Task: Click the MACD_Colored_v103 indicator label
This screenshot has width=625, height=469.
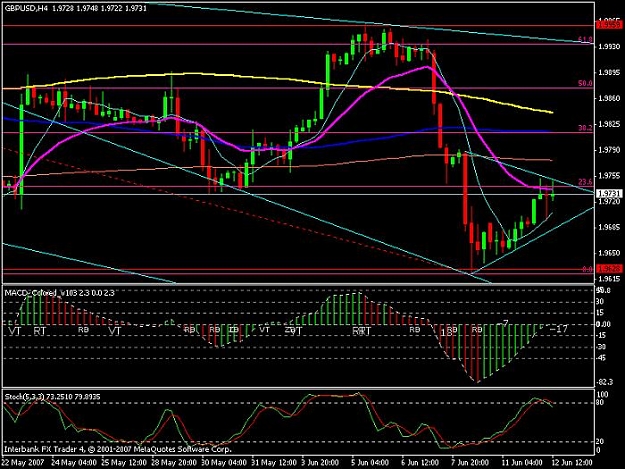Action: point(59,293)
